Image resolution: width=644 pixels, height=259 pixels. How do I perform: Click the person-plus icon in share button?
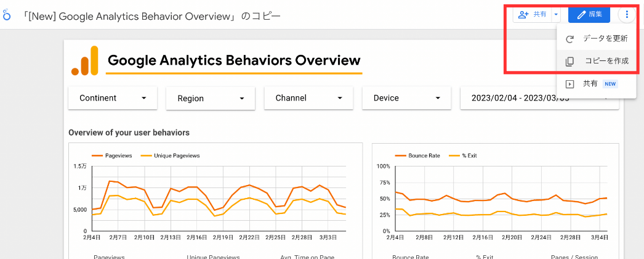523,15
